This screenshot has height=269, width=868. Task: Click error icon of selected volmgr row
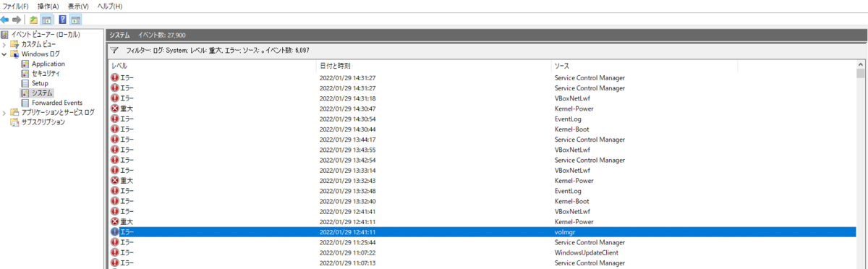click(114, 232)
